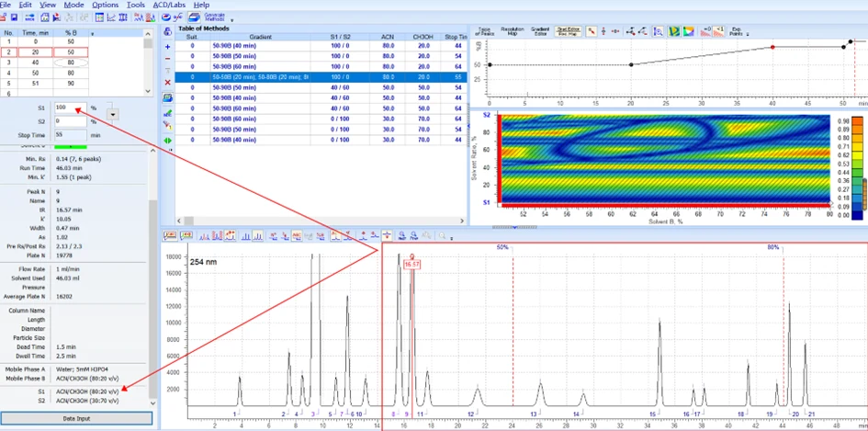The image size is (868, 431).
Task: Click the gray magnifier icon in chromatogram toolbar
Action: [442, 235]
